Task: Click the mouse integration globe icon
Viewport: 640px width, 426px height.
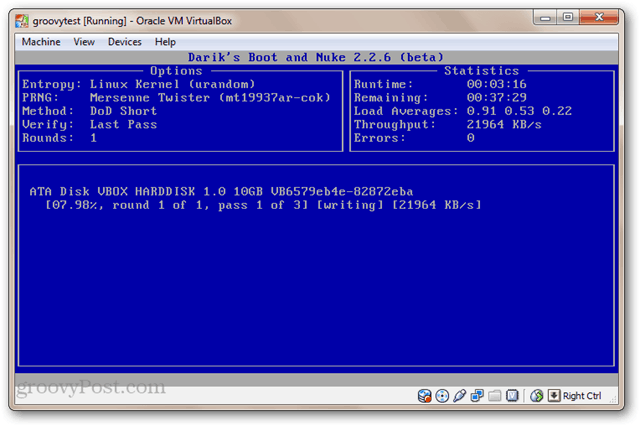Action: (x=536, y=395)
